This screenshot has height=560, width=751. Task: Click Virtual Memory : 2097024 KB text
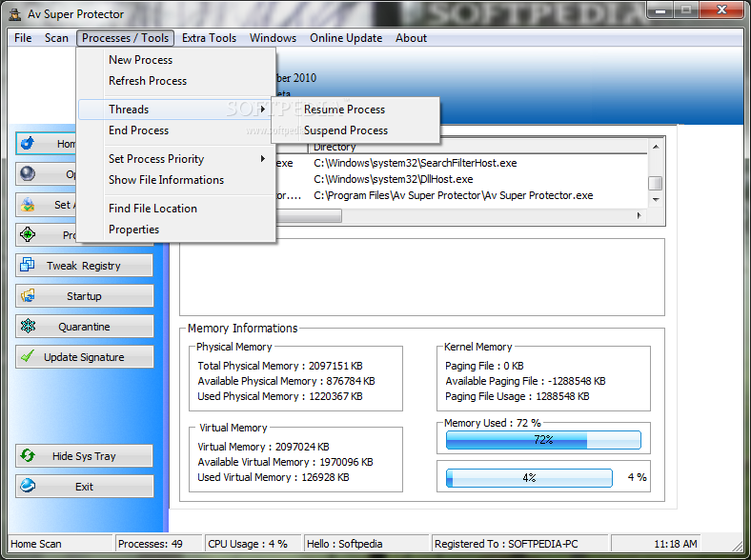[263, 447]
